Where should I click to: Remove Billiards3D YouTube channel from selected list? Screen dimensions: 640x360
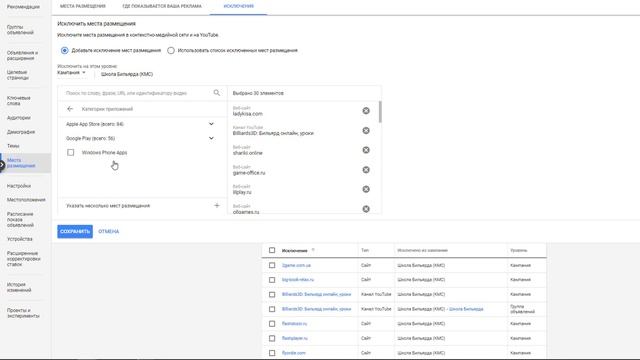[366, 131]
